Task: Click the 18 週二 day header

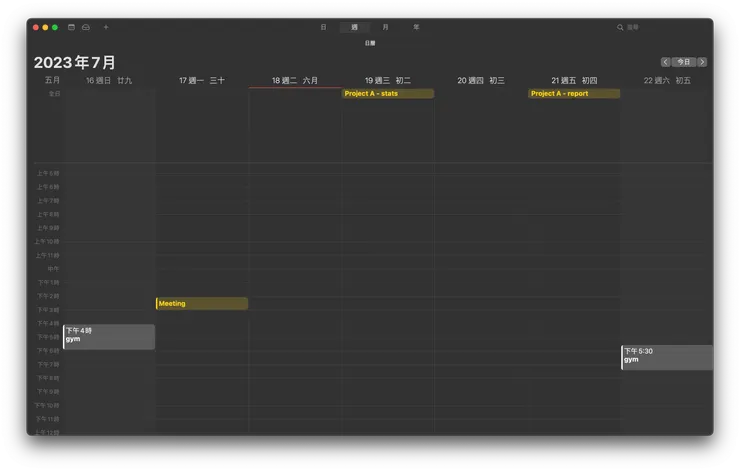Action: click(x=294, y=81)
